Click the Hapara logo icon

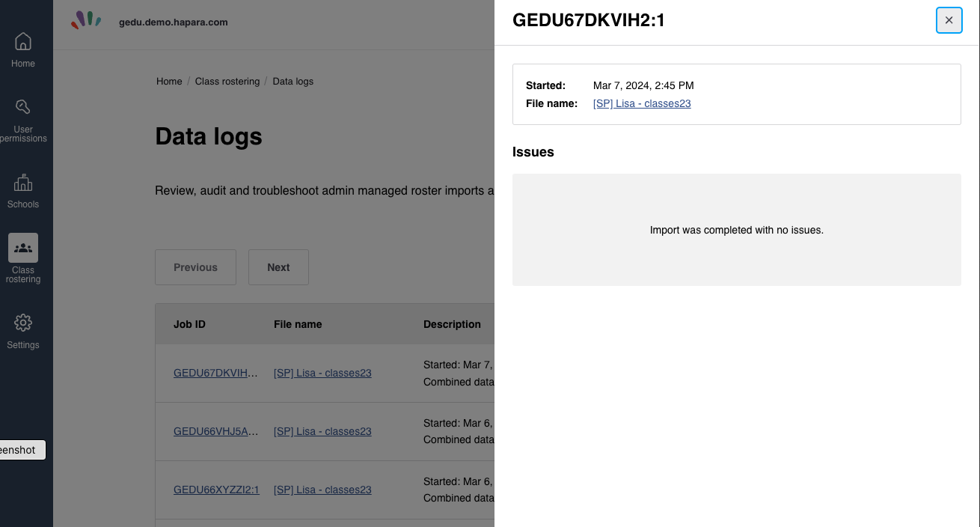pos(86,20)
